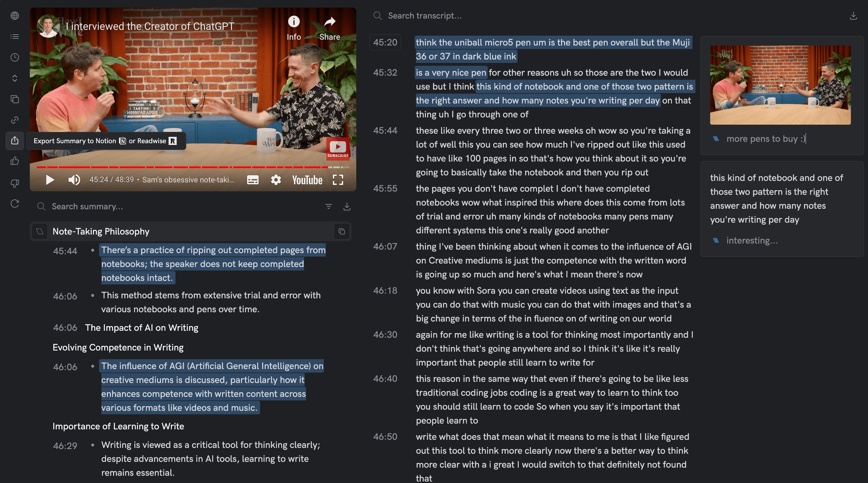This screenshot has height=483, width=868.
Task: Click the export to Notion icon
Action: click(123, 141)
